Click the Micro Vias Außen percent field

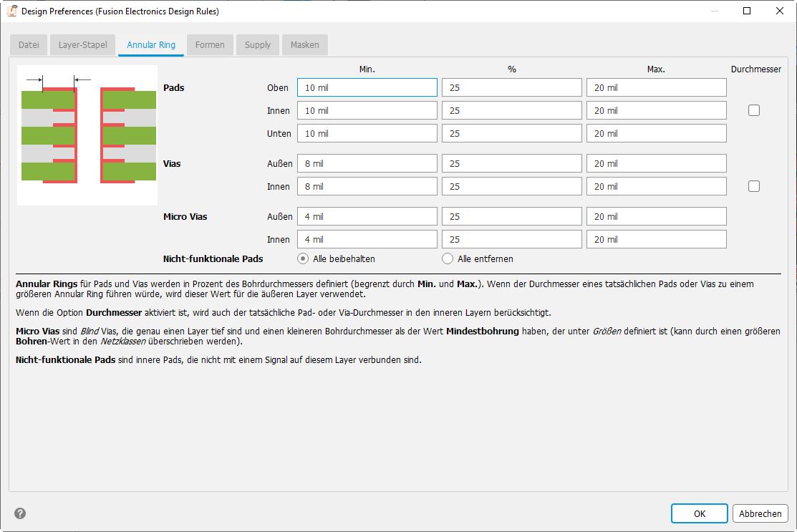[x=512, y=216]
